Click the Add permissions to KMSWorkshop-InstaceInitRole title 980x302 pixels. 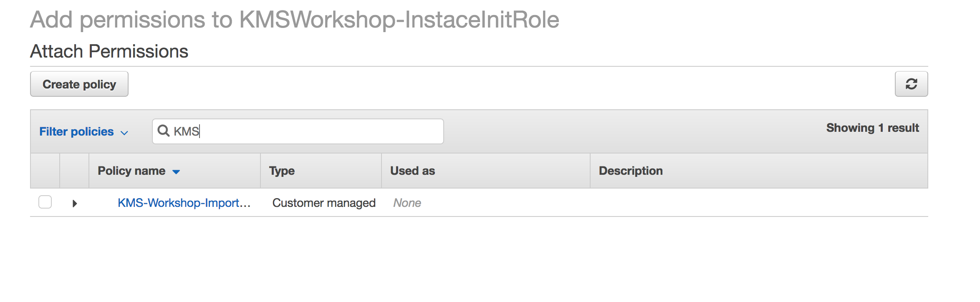tap(295, 20)
